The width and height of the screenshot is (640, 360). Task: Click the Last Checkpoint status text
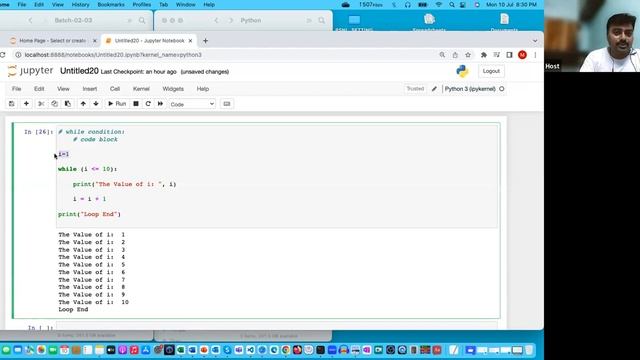tap(139, 72)
